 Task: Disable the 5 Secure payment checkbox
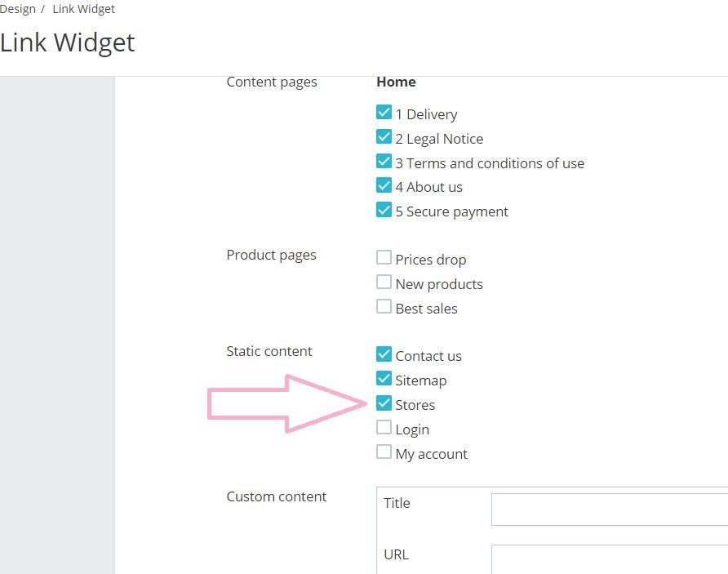pyautogui.click(x=384, y=210)
